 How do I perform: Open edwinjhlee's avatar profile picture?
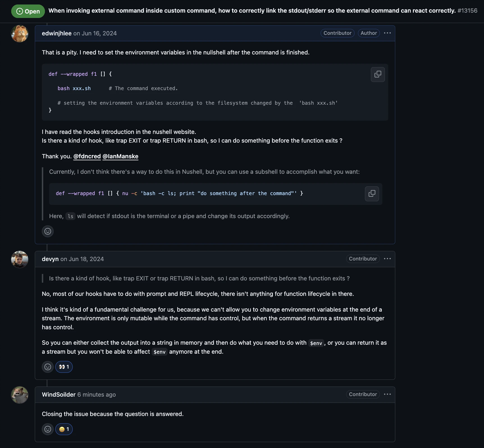[19, 33]
